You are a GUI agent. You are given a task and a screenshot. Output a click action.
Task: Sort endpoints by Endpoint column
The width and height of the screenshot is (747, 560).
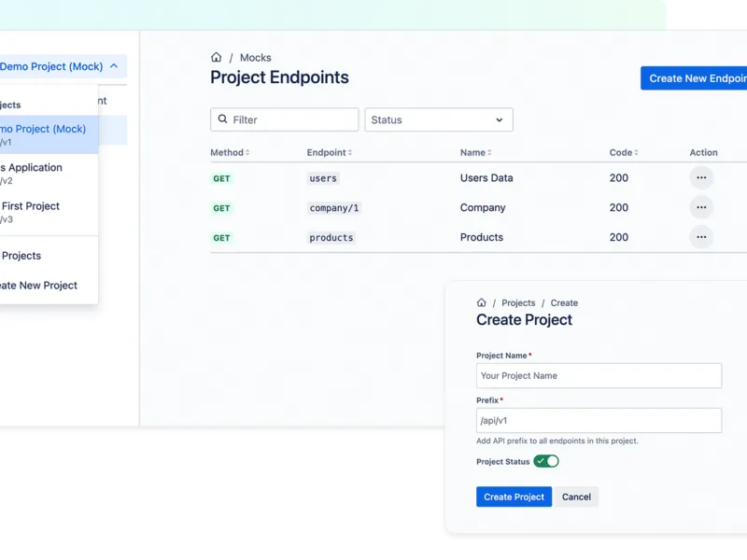tap(330, 153)
